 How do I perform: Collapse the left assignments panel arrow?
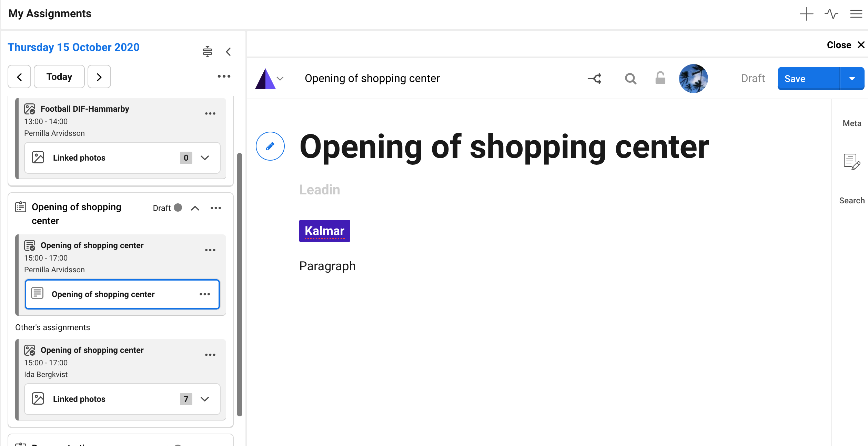click(228, 52)
